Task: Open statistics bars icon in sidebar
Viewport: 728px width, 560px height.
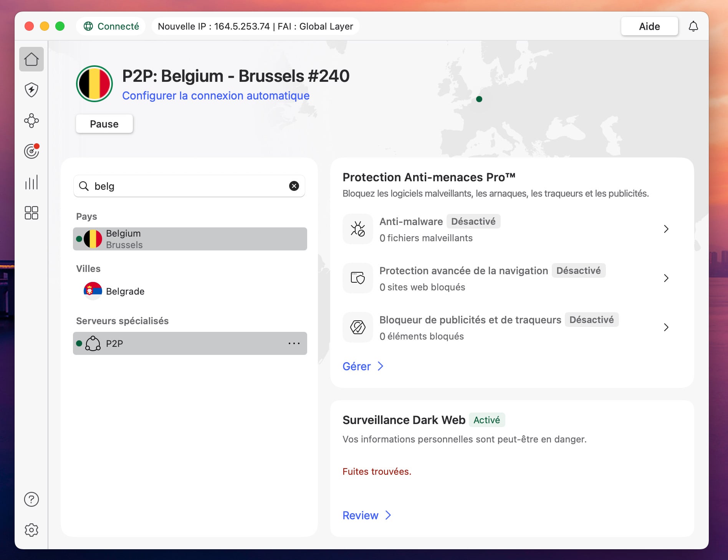Action: (x=31, y=182)
